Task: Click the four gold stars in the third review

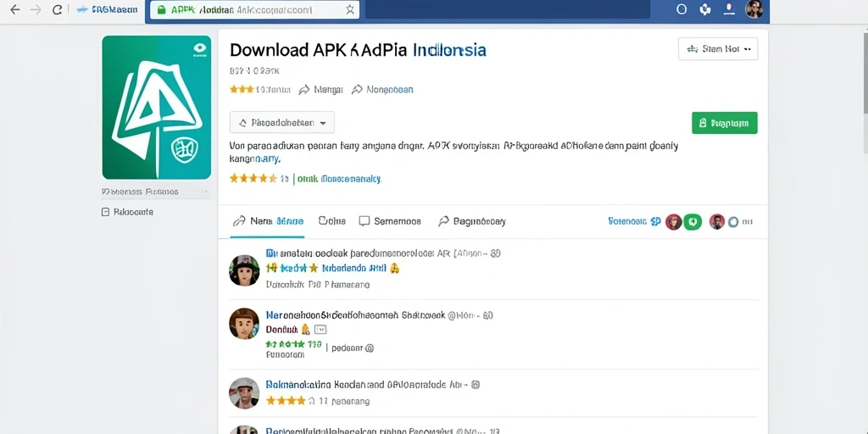Action: coord(286,400)
